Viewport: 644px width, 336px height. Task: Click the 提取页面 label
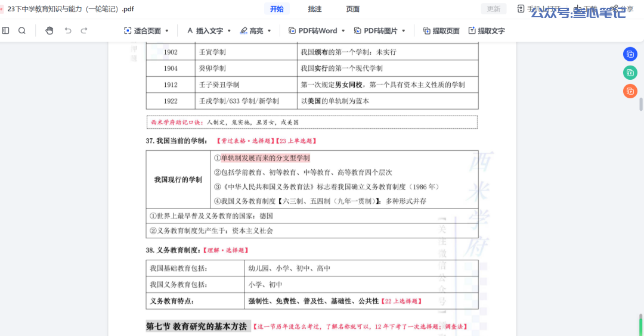pos(446,31)
